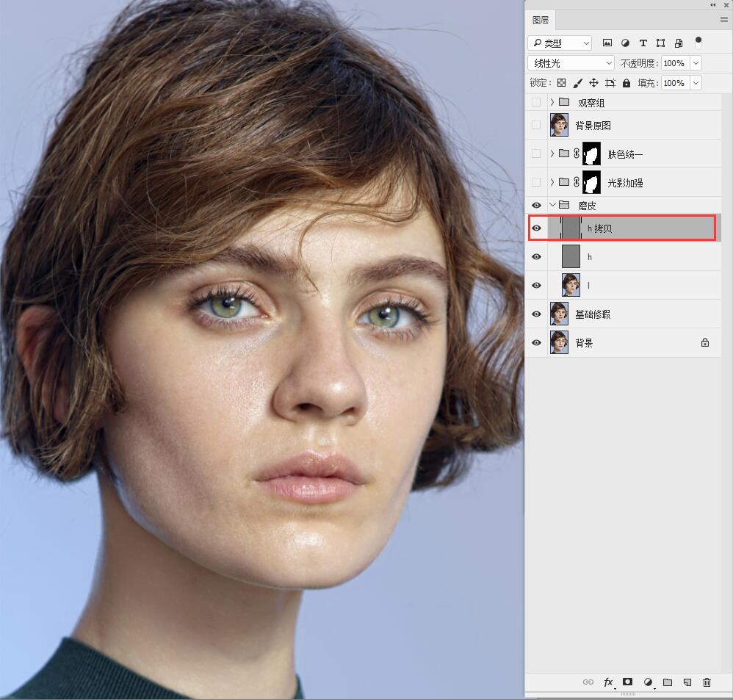Click the 不透明度 opacity value field
The image size is (733, 700).
[676, 63]
